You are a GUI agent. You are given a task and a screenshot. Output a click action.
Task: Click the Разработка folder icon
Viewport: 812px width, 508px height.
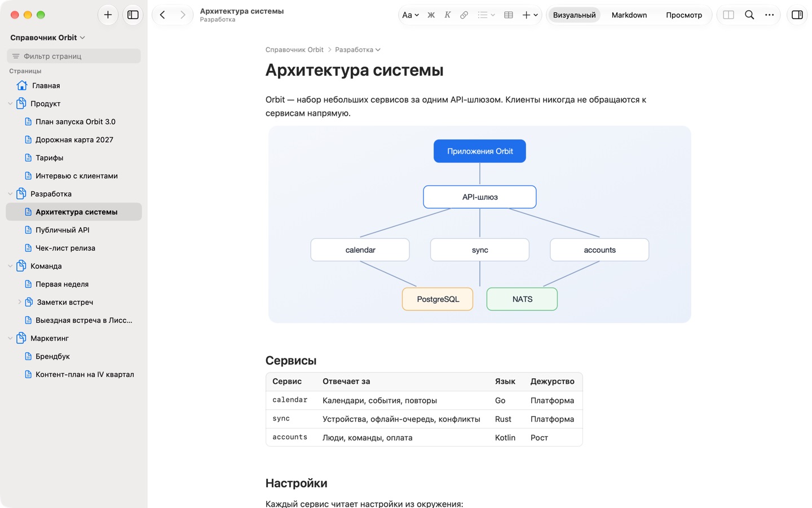[x=21, y=194]
